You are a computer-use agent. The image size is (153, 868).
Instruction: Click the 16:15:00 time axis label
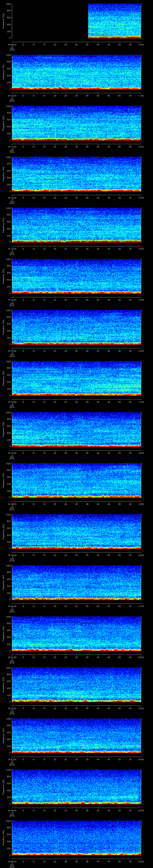coord(12,351)
